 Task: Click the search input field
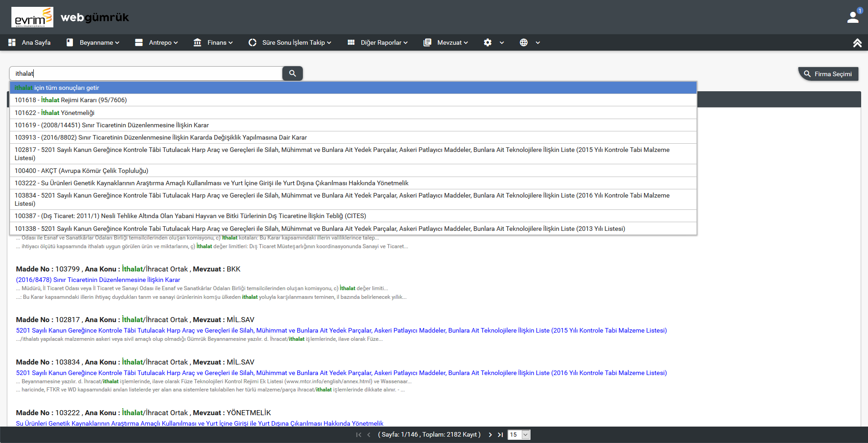[x=146, y=73]
